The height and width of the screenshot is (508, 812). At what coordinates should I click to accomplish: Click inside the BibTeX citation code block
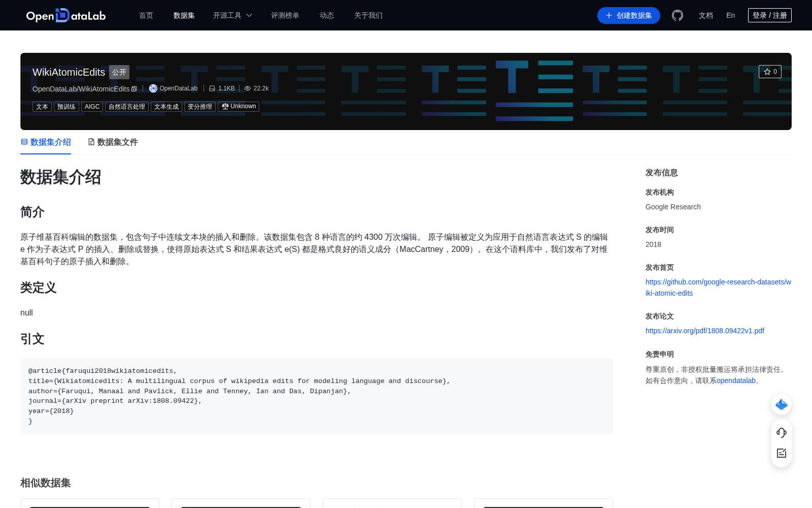pos(317,396)
